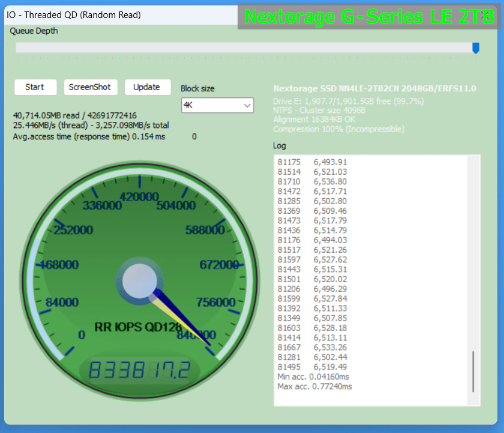Select log row 81472 6,517.71
504x433 pixels.
pyautogui.click(x=312, y=192)
